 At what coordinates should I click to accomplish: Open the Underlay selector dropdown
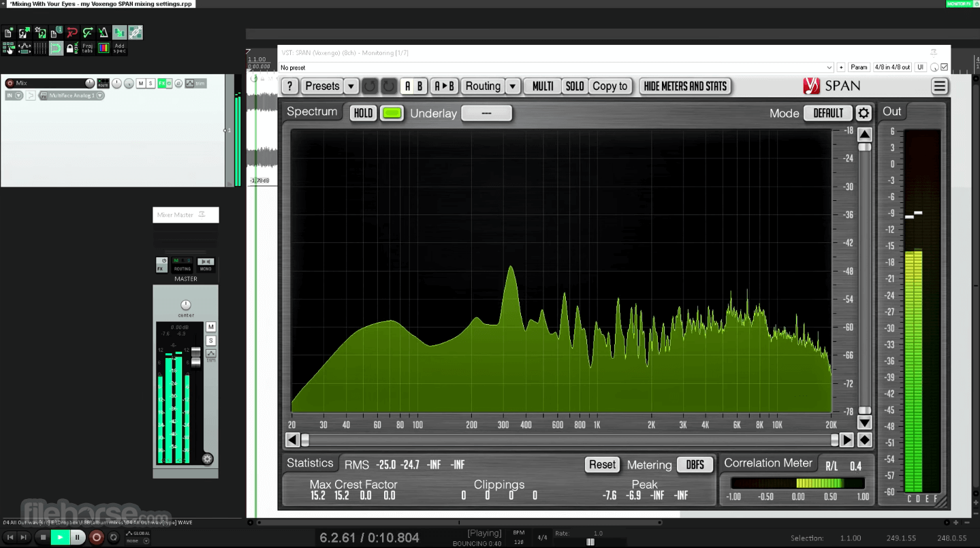pyautogui.click(x=486, y=113)
